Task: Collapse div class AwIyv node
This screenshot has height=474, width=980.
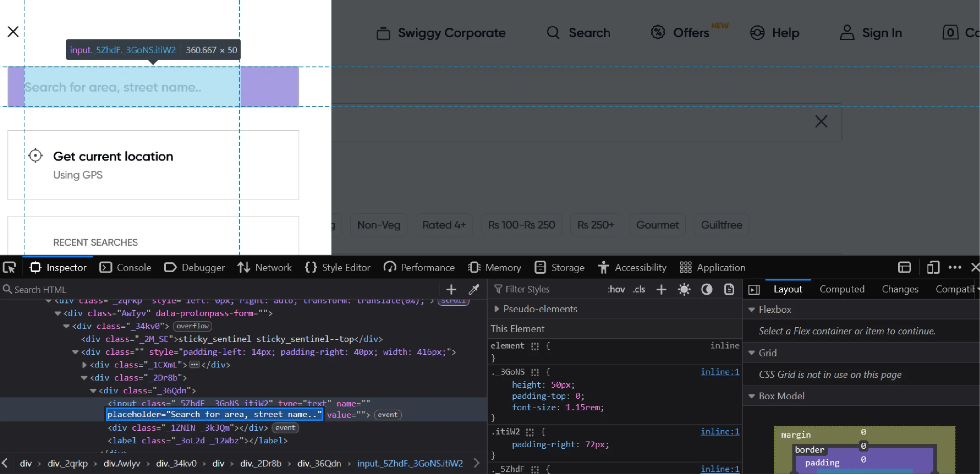Action: pos(58,313)
